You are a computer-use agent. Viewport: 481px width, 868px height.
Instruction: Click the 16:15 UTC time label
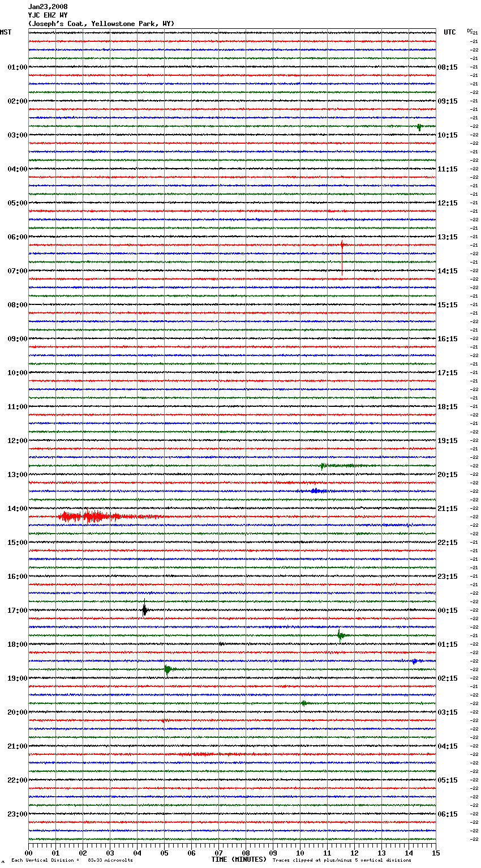pos(448,339)
